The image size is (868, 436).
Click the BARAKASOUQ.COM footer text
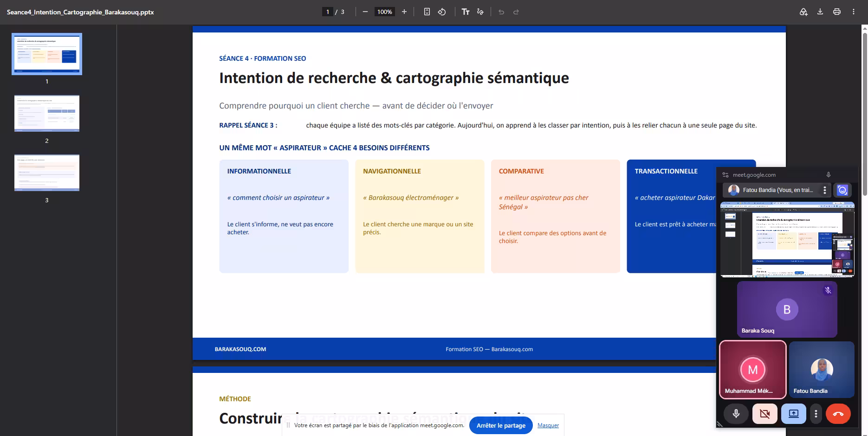point(240,349)
